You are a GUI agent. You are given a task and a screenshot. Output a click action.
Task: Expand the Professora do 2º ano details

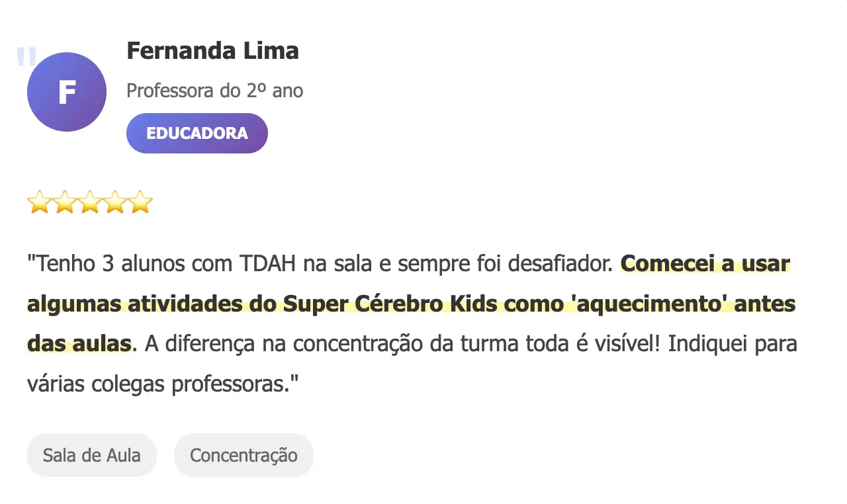click(214, 91)
